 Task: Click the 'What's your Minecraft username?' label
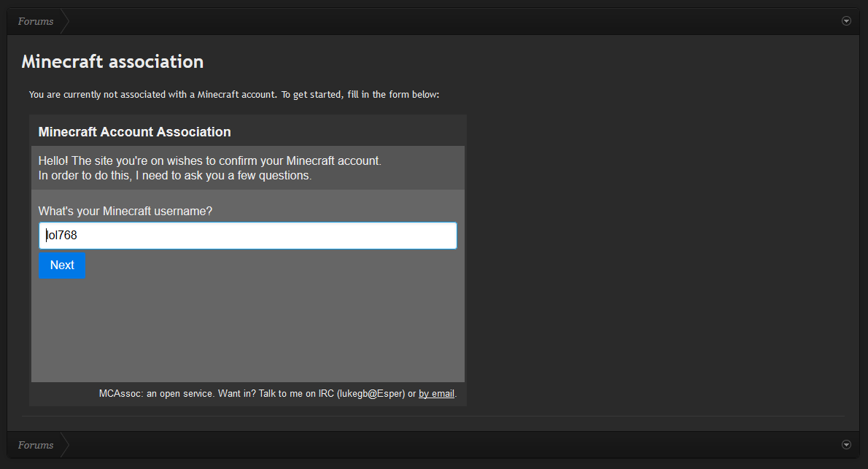pyautogui.click(x=125, y=211)
